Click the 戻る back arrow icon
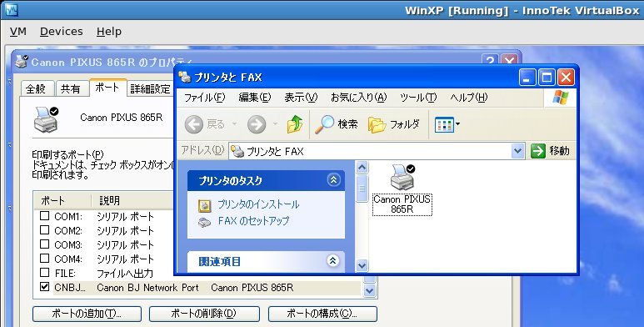644x327 pixels. [194, 124]
